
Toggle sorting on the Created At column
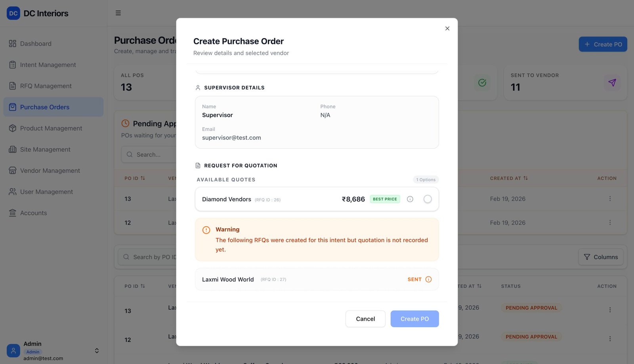coord(509,178)
